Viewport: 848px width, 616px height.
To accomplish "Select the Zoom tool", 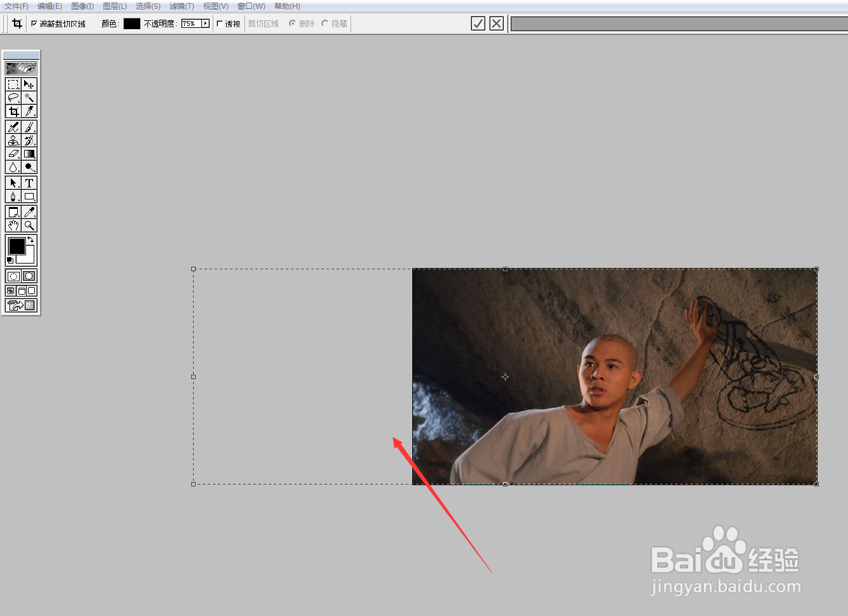I will (29, 225).
